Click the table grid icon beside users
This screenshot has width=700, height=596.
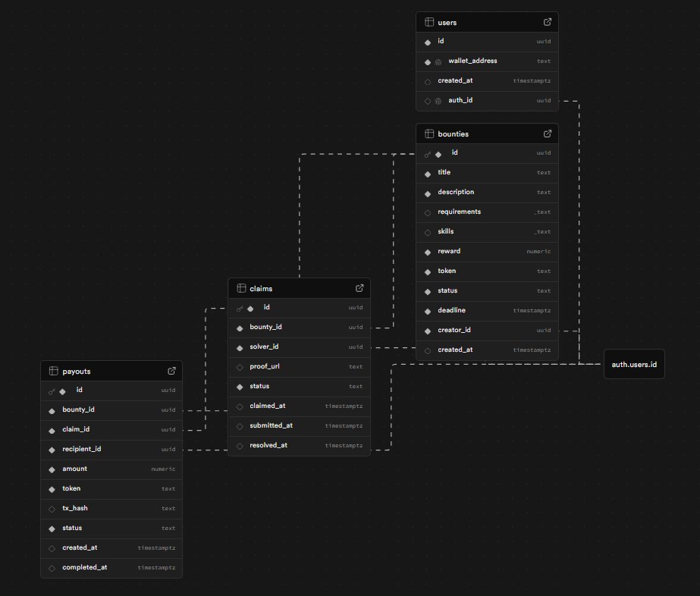click(429, 22)
